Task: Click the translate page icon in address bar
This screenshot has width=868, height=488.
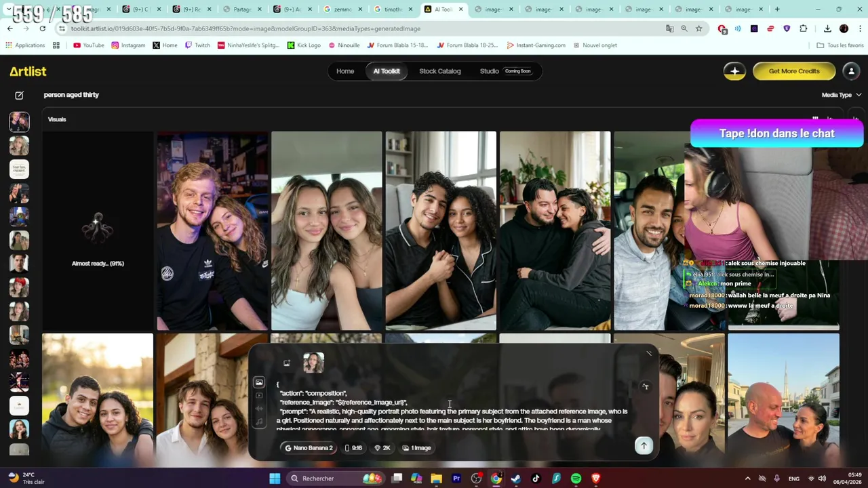Action: pos(669,28)
